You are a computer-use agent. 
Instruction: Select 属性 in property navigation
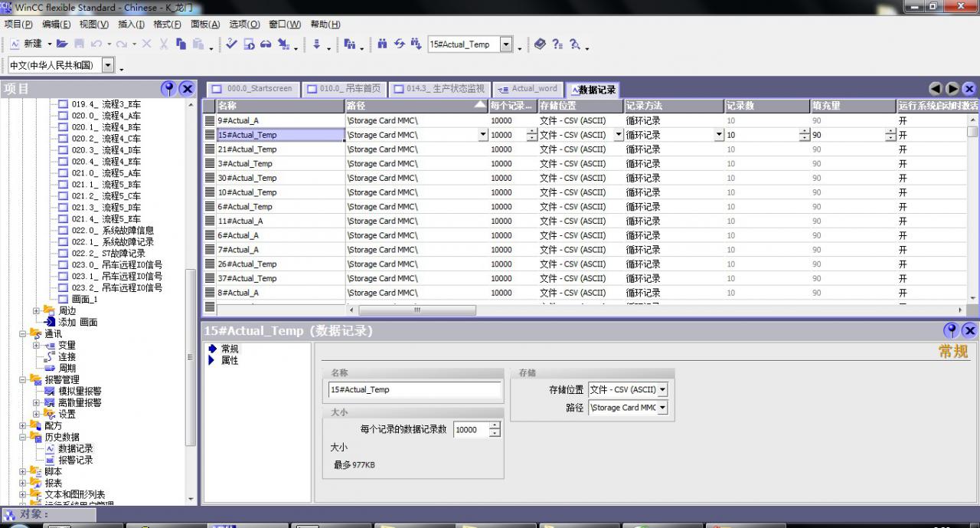(x=230, y=360)
